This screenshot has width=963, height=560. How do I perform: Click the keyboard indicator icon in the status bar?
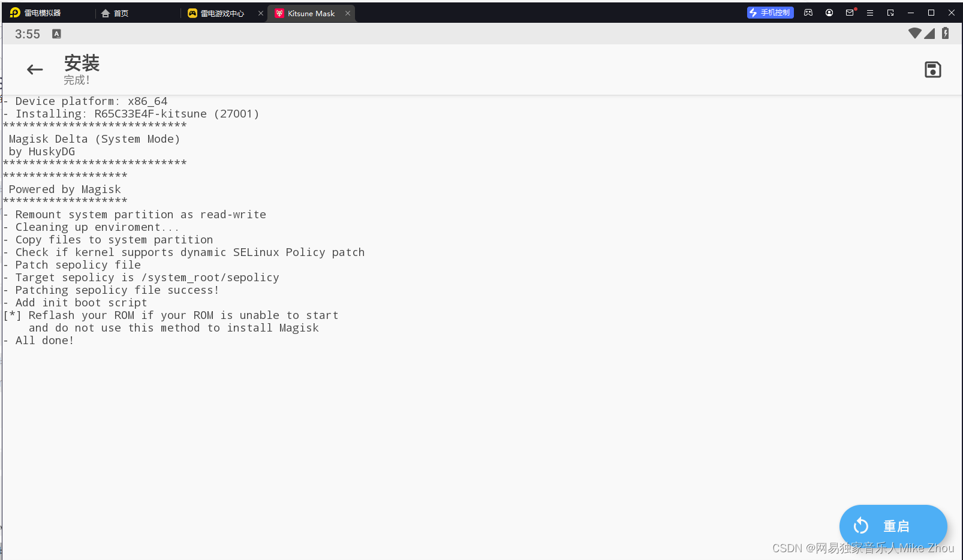click(56, 34)
